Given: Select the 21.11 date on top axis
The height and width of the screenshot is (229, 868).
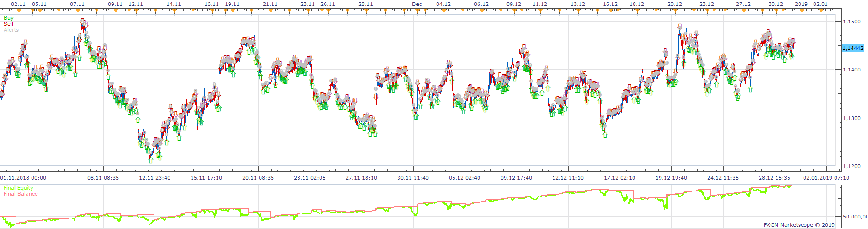Looking at the screenshot, I should point(270,4).
